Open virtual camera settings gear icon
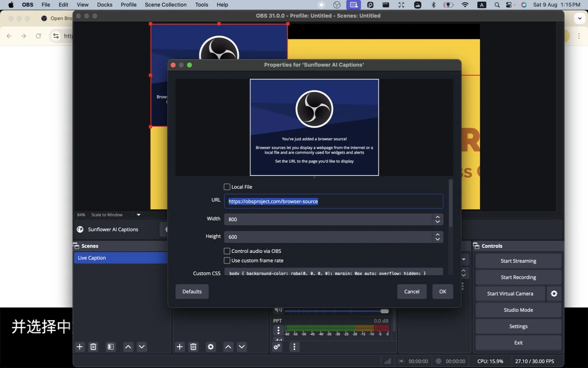This screenshot has height=368, width=588. coord(554,294)
